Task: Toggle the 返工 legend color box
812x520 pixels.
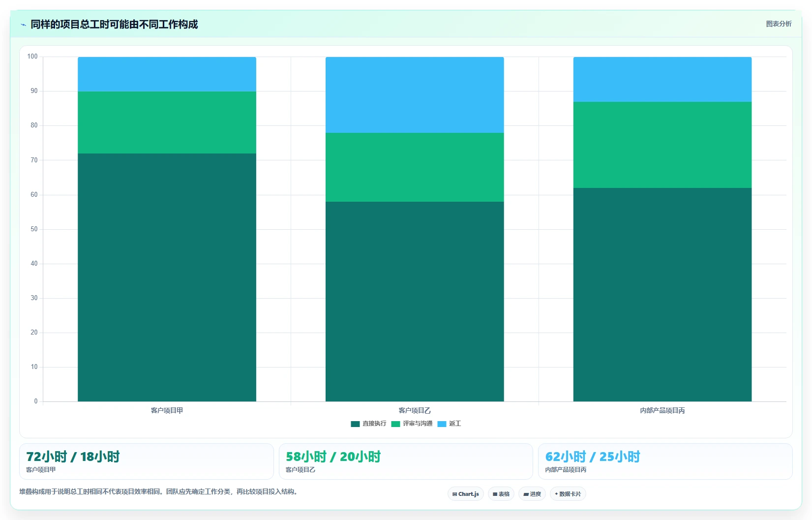Action: click(x=442, y=424)
